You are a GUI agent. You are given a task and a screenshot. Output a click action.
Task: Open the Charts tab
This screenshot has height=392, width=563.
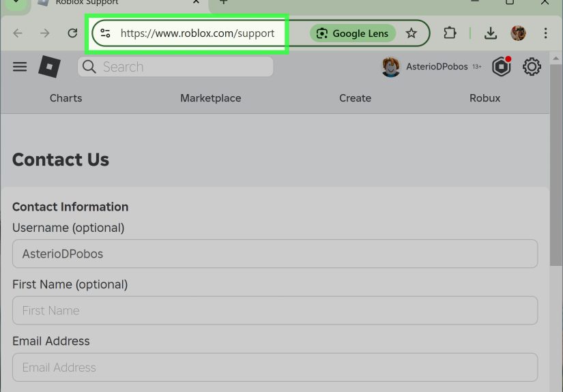66,98
